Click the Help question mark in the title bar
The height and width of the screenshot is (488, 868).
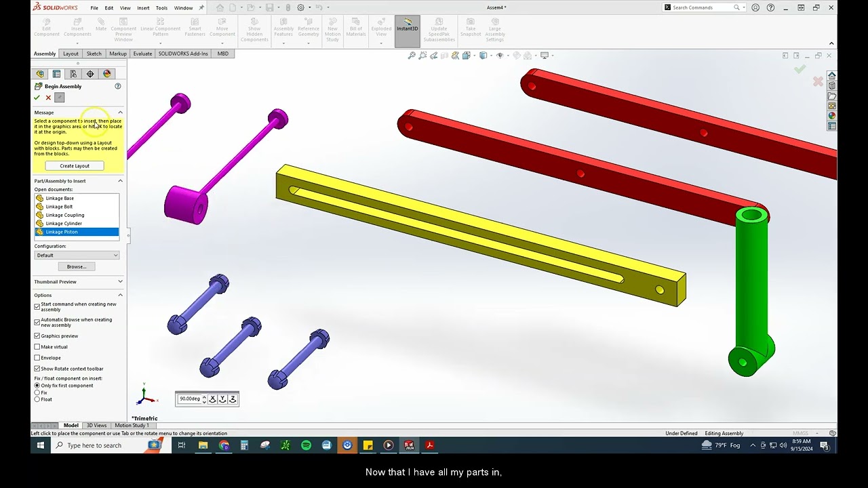770,7
